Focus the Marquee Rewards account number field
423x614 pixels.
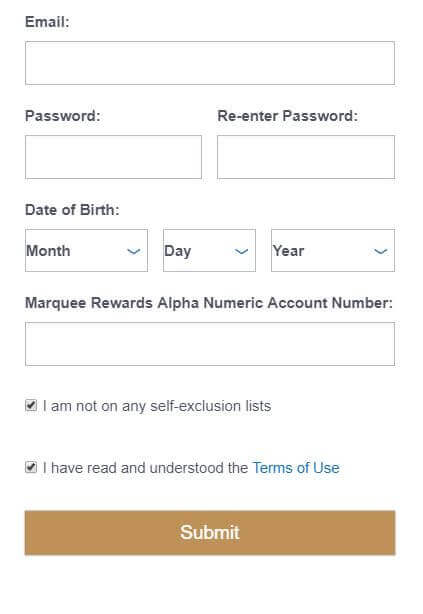[210, 344]
